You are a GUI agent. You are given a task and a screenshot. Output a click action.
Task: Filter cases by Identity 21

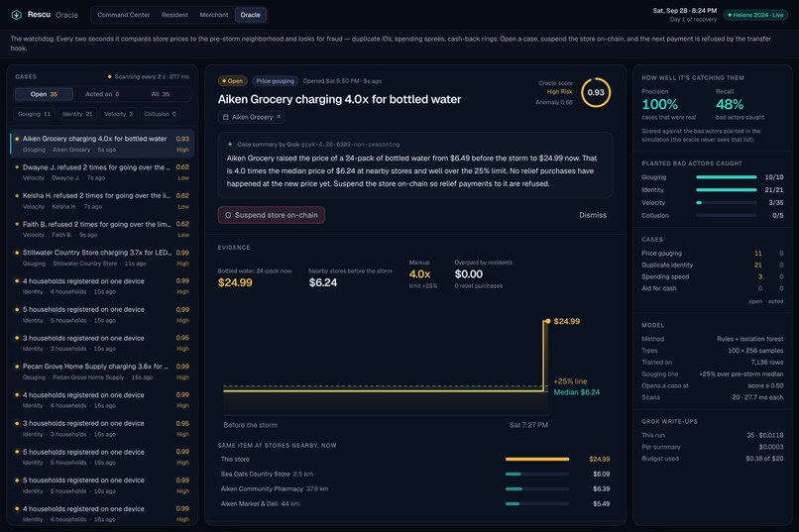click(x=77, y=114)
